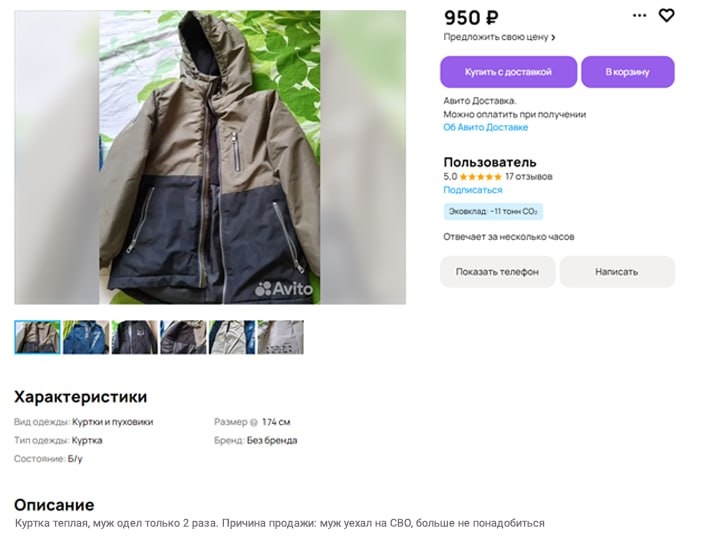Reveal number with 'Показать телефон'
This screenshot has height=551, width=706.
[497, 272]
